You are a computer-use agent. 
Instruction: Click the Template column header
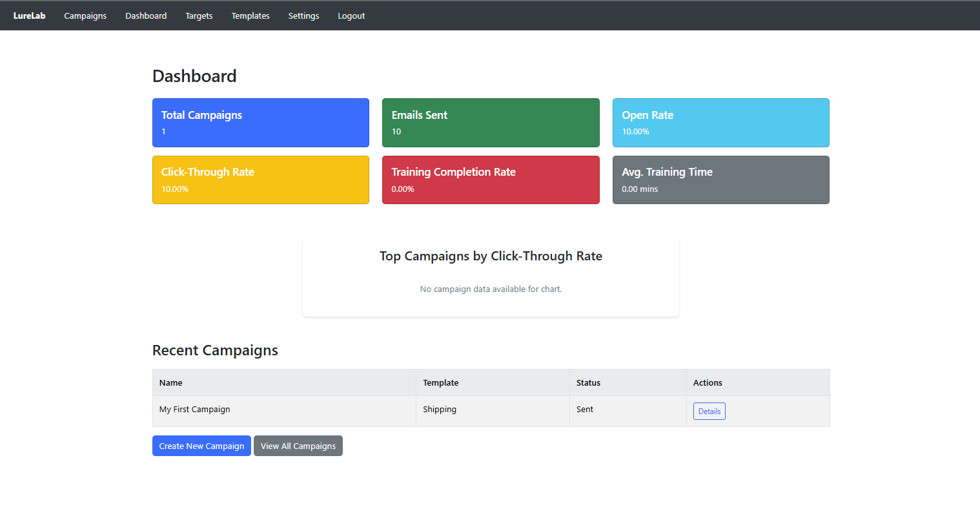coord(493,382)
